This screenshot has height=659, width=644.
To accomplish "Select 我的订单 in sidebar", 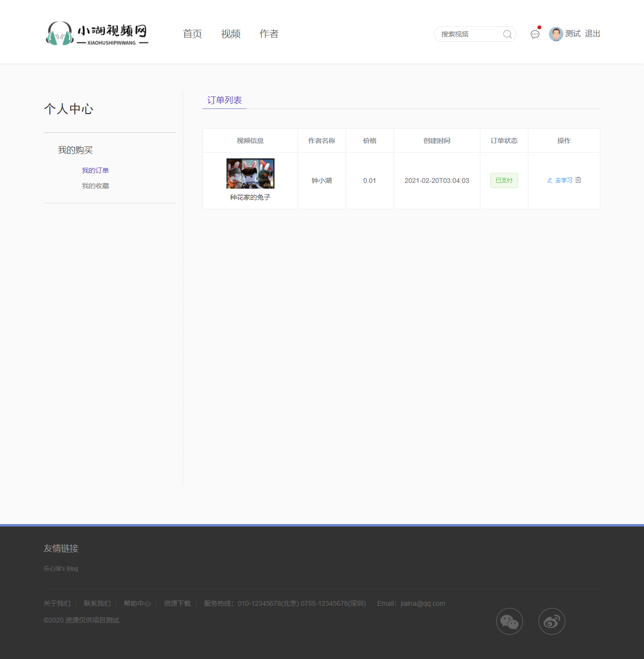I will (x=95, y=170).
